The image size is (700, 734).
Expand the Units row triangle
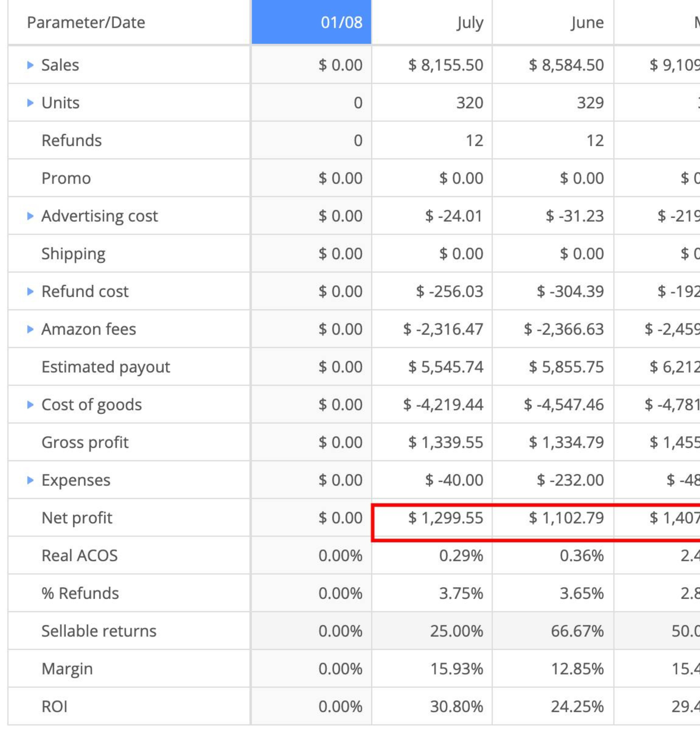(30, 103)
